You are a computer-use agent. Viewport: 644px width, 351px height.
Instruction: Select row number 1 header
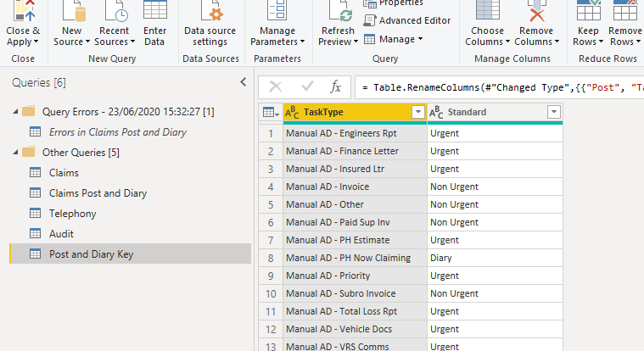tap(271, 133)
